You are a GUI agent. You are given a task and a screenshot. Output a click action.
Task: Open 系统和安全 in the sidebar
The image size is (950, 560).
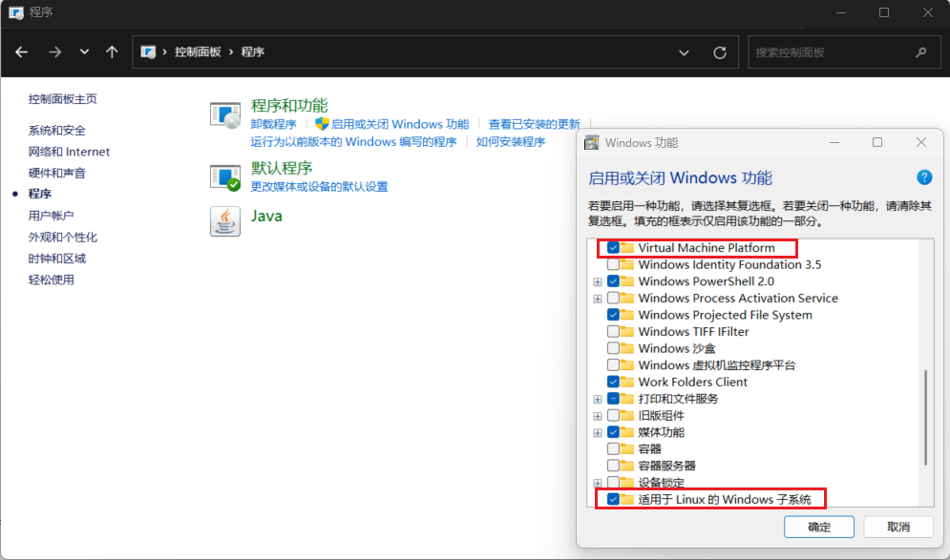(x=56, y=131)
